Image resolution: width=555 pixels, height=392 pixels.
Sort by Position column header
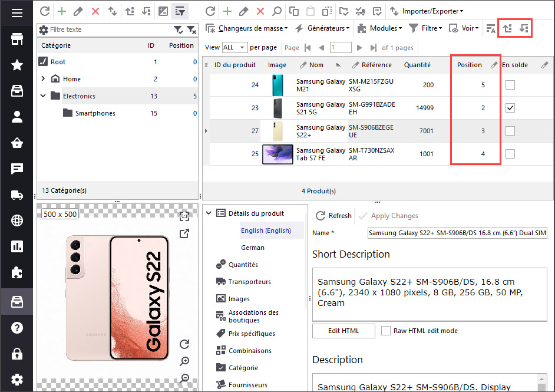[x=470, y=65]
